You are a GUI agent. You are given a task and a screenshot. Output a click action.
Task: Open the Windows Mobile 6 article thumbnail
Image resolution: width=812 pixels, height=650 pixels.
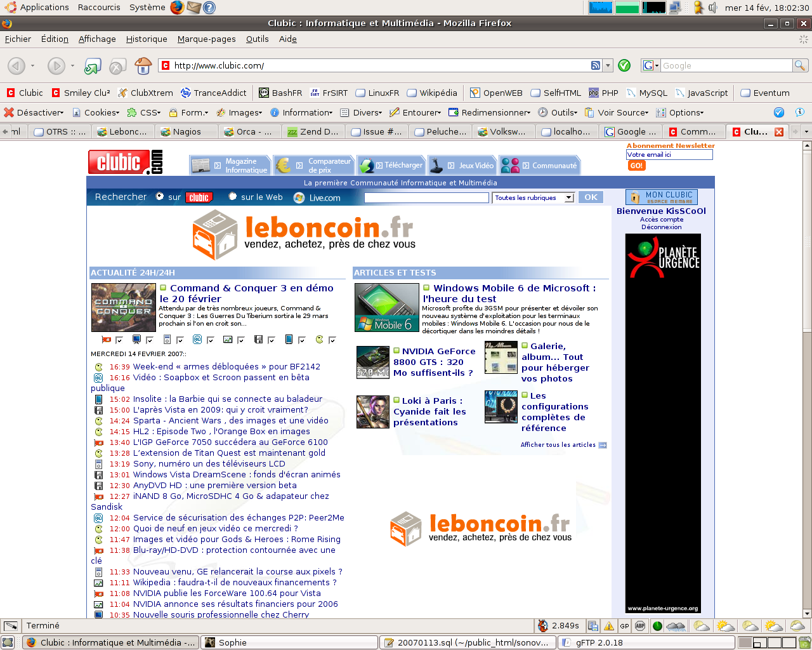pos(387,308)
